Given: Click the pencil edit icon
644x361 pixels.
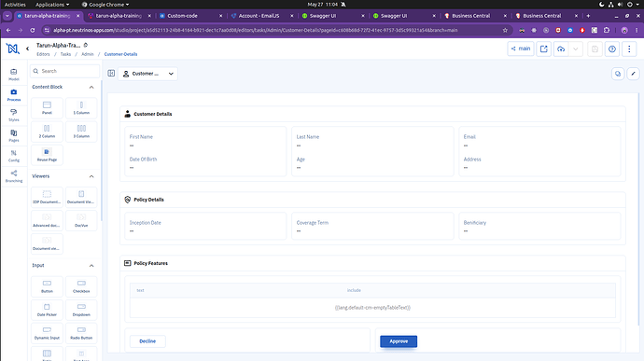Looking at the screenshot, I should [633, 74].
